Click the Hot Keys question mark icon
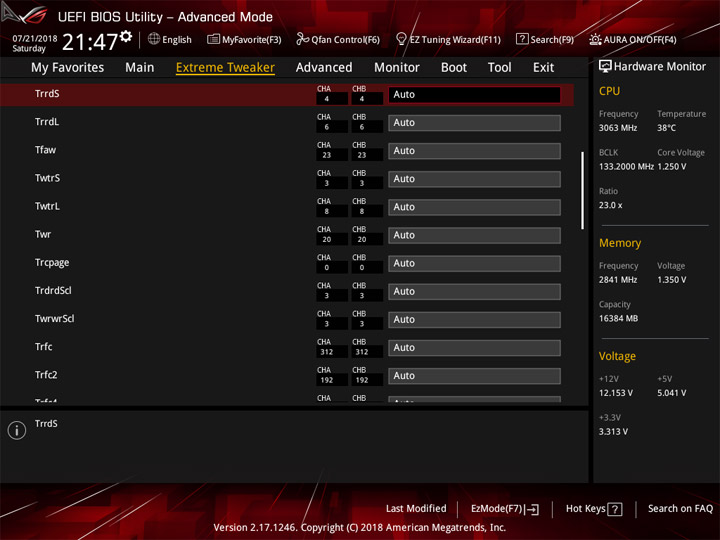 point(614,509)
